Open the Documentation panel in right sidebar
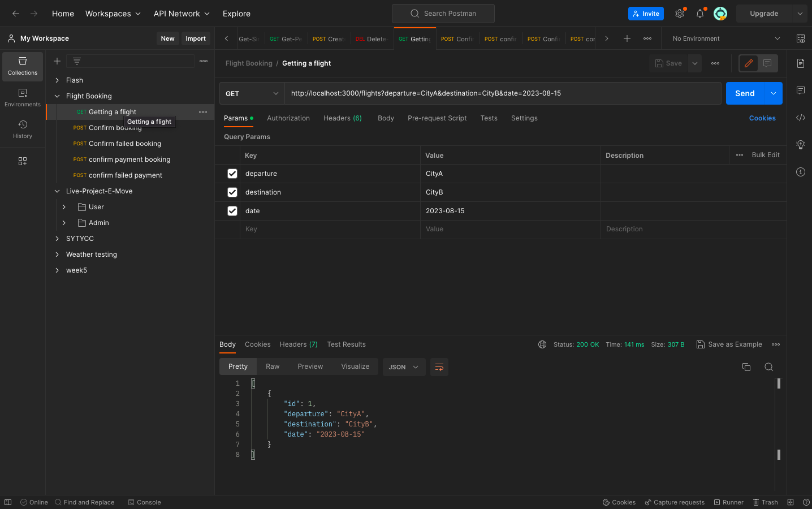 [800, 63]
